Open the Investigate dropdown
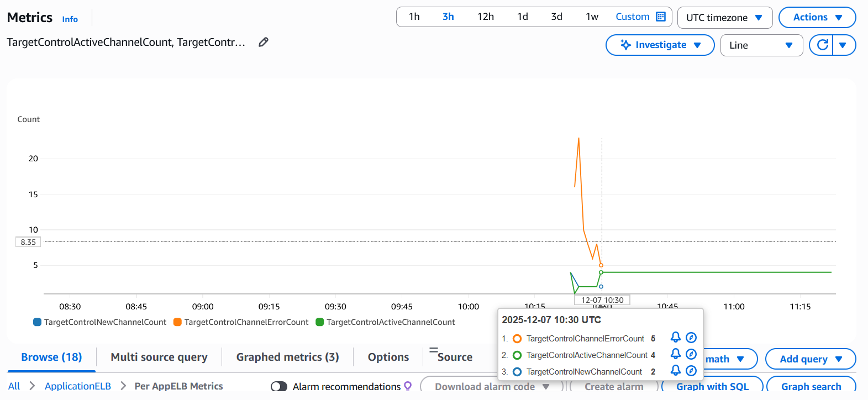This screenshot has width=868, height=400. (x=660, y=45)
